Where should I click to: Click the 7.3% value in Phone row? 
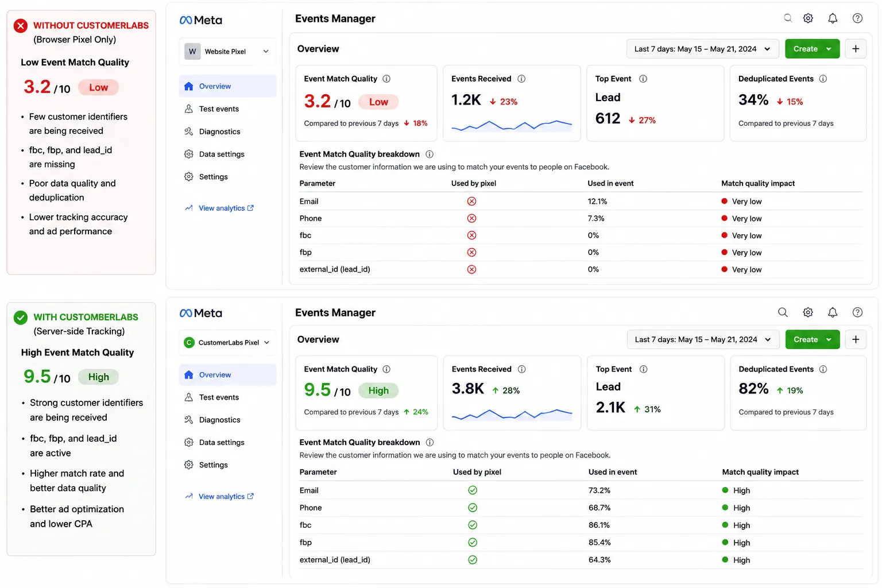596,219
